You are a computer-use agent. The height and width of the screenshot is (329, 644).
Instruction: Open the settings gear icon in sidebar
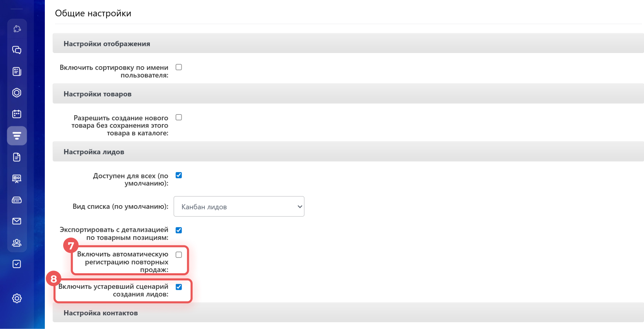tap(17, 298)
